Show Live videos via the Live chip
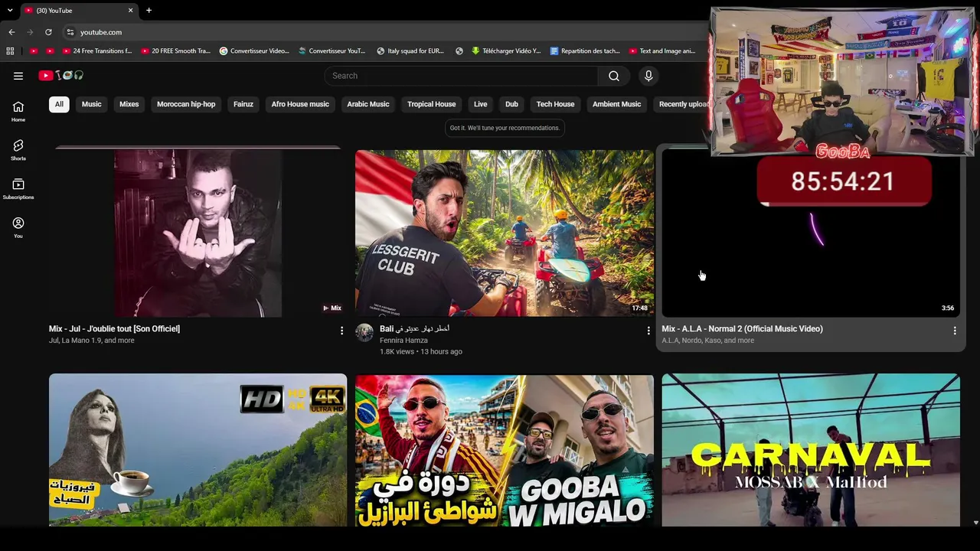 click(x=481, y=104)
